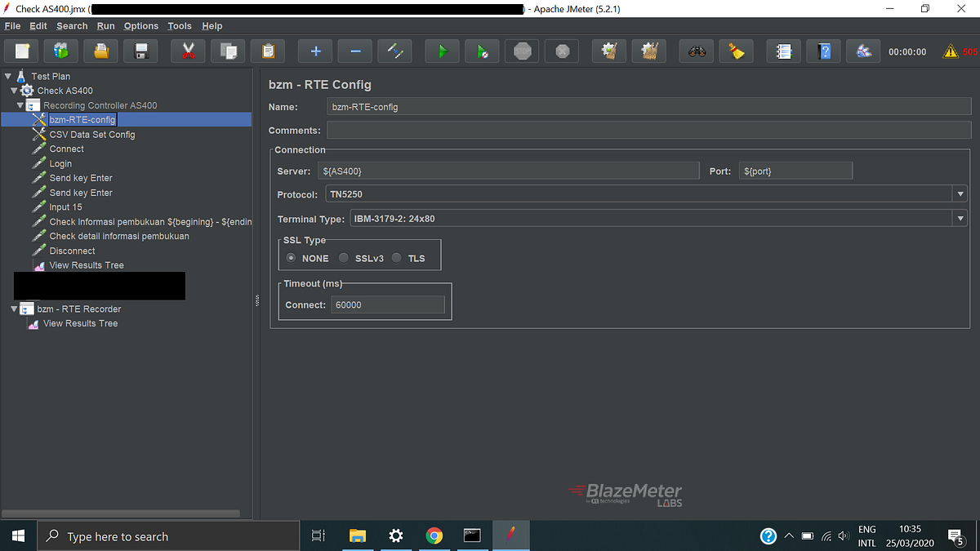Click the warning triangle log icon
The image size is (980, 551).
[951, 51]
